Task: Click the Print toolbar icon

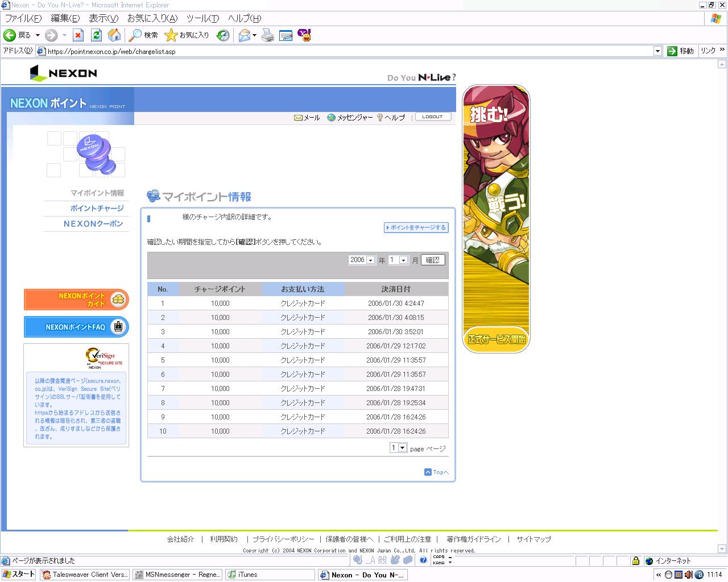Action: click(x=268, y=35)
